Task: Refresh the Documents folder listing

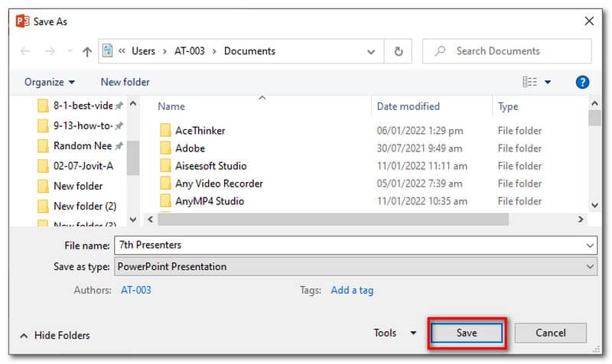Action: coord(398,51)
